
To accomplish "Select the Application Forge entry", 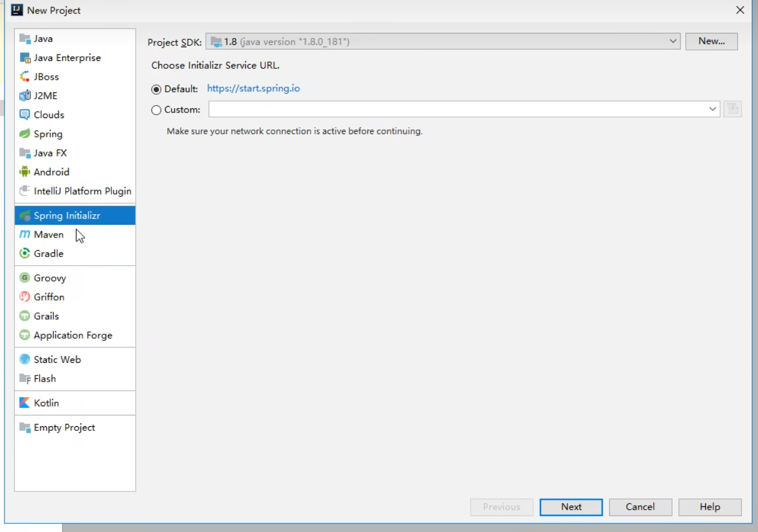I will coord(75,335).
